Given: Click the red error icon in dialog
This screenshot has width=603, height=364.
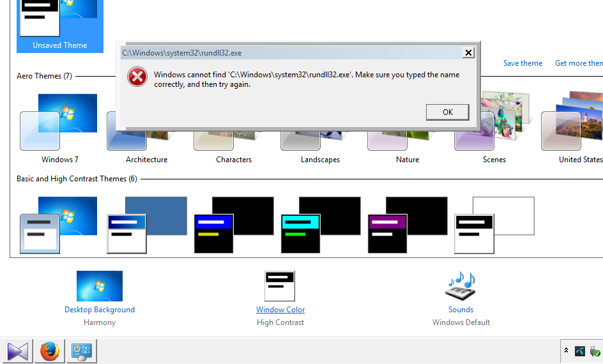Looking at the screenshot, I should pos(137,77).
